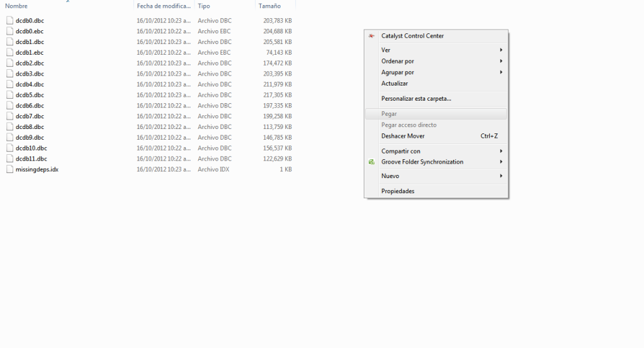
Task: Select file icon of dcdb5.dbc
Action: point(10,95)
